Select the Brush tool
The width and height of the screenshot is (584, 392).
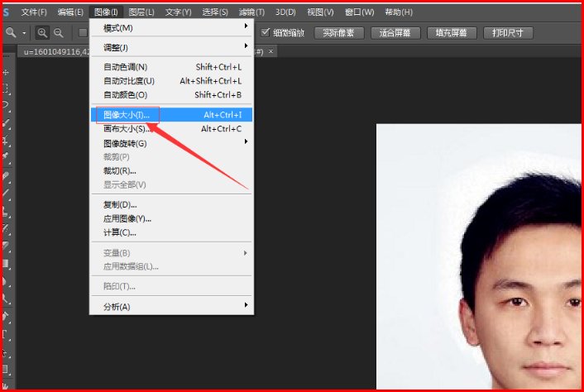[7, 193]
